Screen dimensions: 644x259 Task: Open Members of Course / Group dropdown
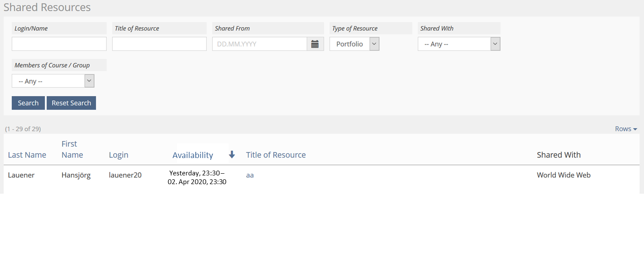coord(53,81)
